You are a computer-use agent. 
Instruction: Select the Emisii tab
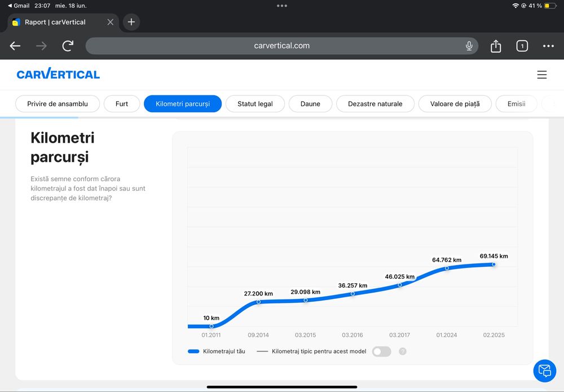pyautogui.click(x=516, y=104)
